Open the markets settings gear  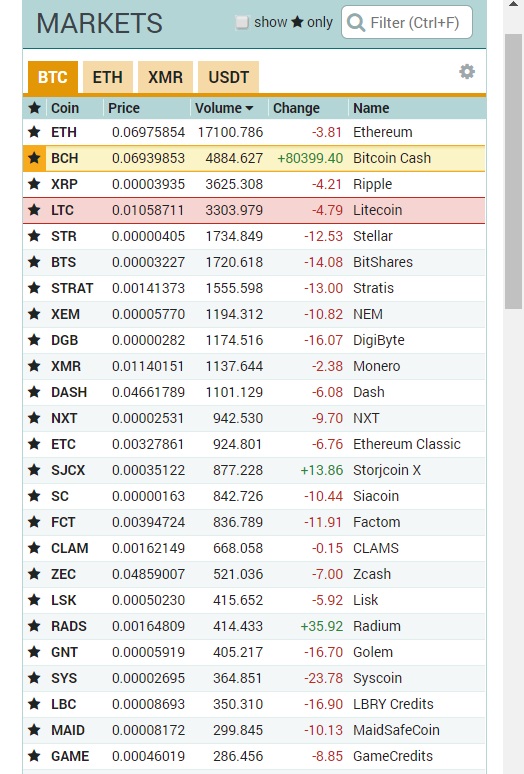pos(467,72)
